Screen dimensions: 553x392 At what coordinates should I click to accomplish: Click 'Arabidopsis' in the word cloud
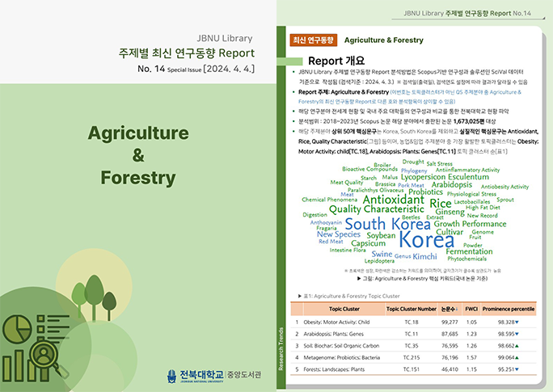point(451,185)
